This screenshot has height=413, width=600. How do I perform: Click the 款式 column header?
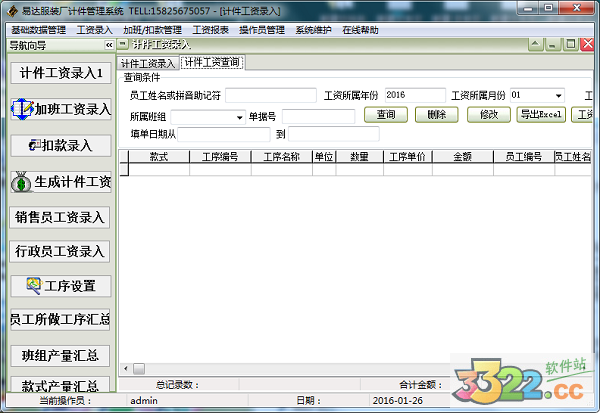tap(159, 157)
